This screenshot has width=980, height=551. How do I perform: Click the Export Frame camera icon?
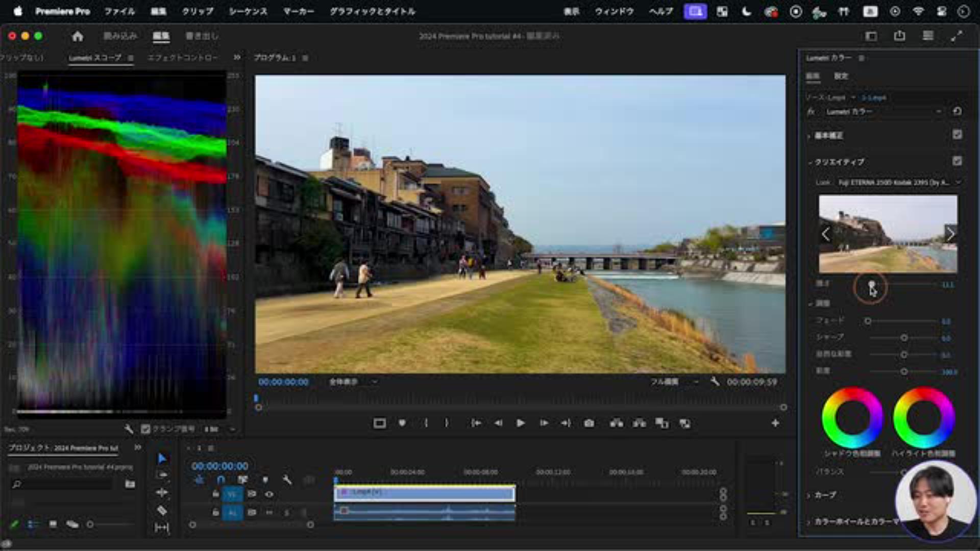[x=589, y=423]
